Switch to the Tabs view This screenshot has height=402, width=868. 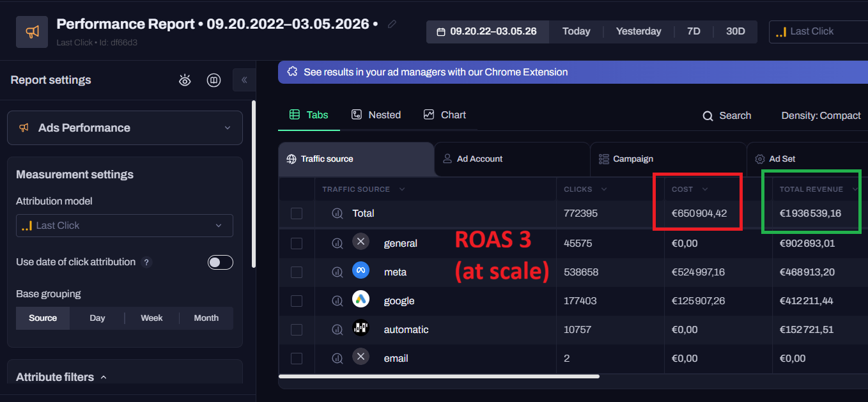(309, 115)
